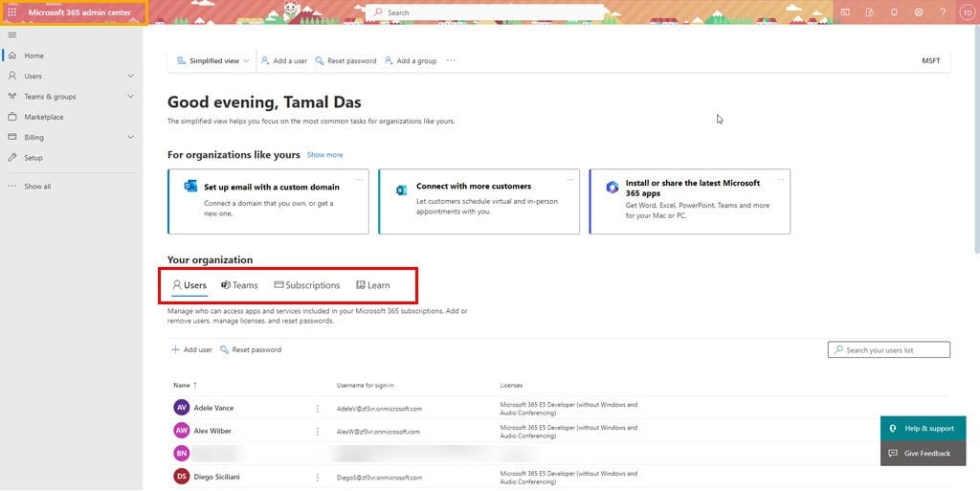This screenshot has height=491, width=980.
Task: Open Help & support panel
Action: pos(924,429)
